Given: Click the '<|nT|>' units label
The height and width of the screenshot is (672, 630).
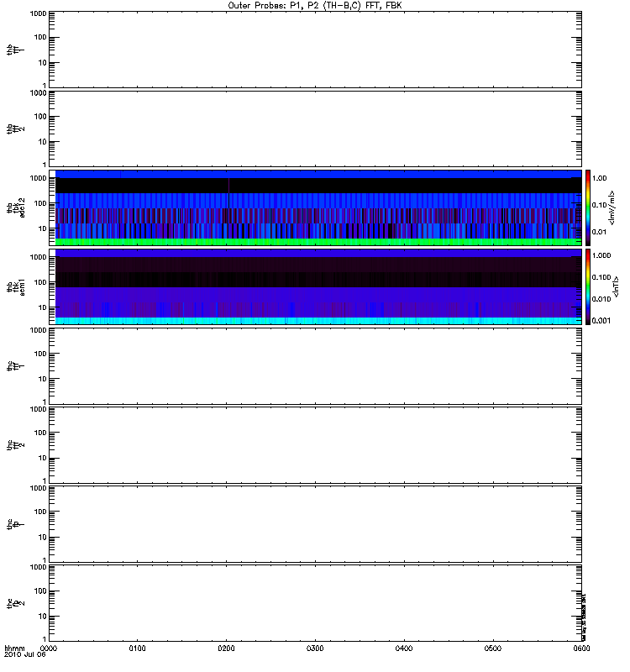Looking at the screenshot, I should click(616, 286).
